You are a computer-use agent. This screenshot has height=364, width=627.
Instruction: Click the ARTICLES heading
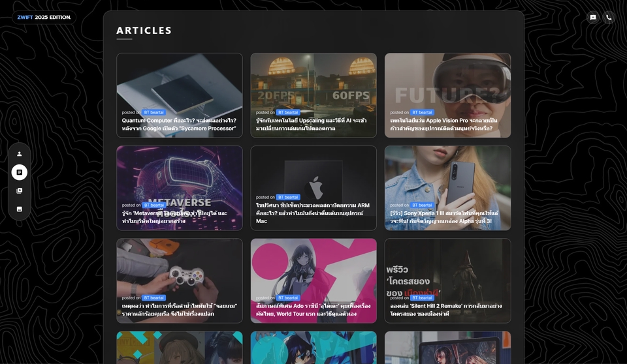[144, 31]
